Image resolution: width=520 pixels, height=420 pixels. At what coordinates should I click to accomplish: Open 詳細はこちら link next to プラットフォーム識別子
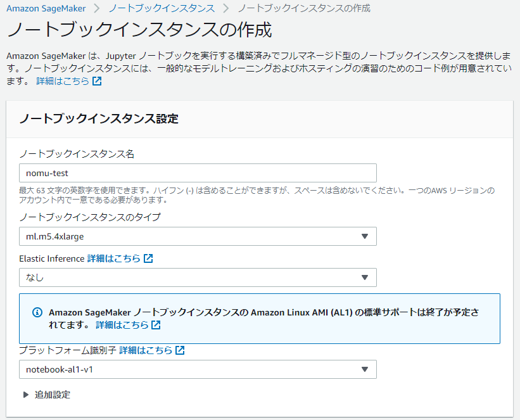click(146, 350)
